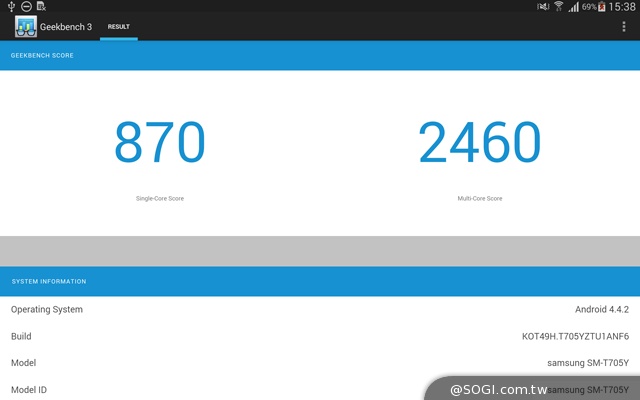
Task: Tap the do-not-disturb circle status icon
Action: click(26, 6)
